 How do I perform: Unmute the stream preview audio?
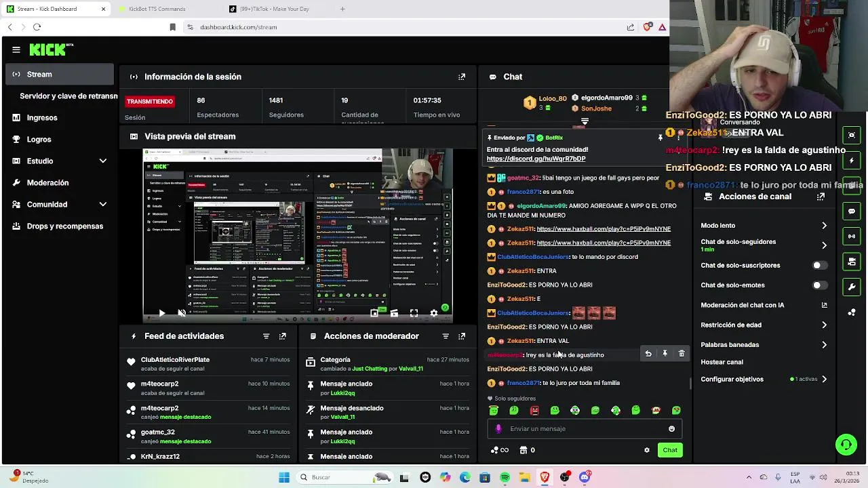coord(182,312)
